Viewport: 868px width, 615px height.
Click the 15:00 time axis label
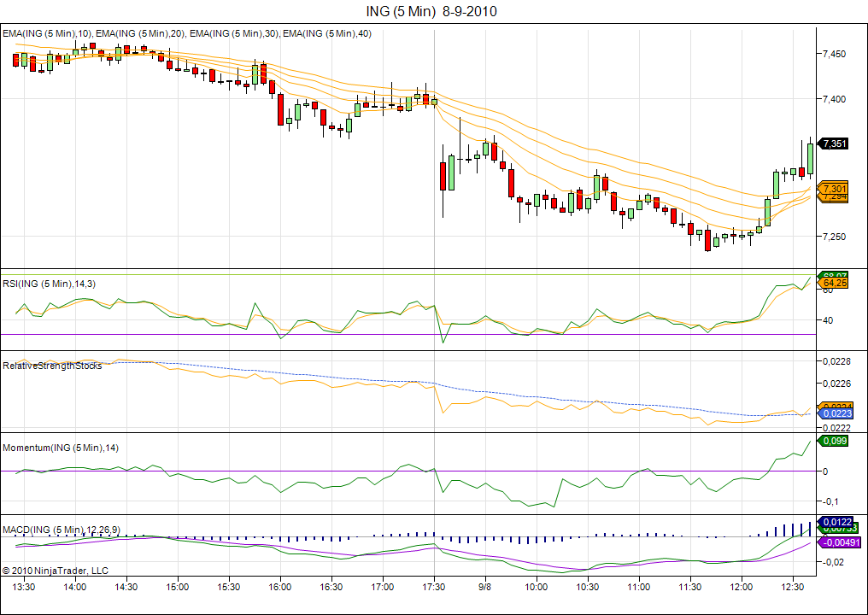[177, 586]
